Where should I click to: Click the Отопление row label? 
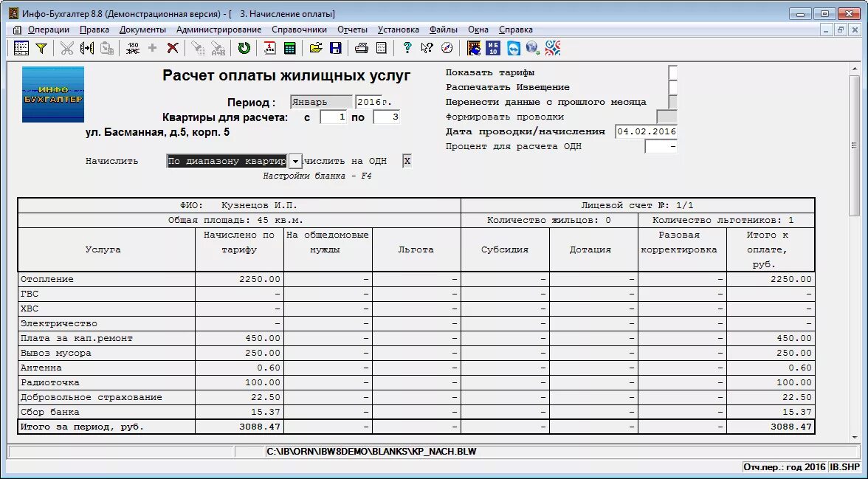(x=47, y=280)
